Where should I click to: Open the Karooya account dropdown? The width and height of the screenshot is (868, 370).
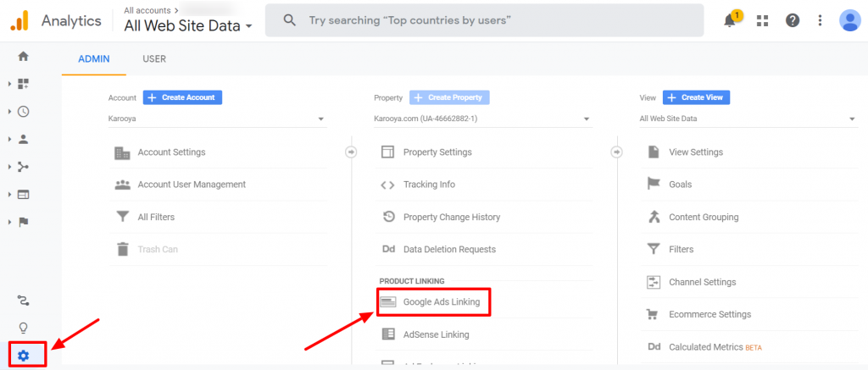pos(218,119)
